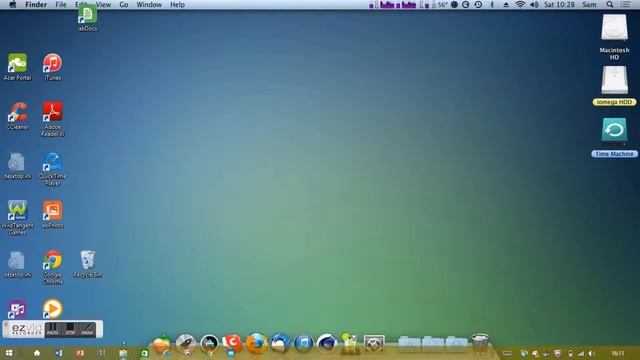
Task: Open the Help menu
Action: point(177,4)
